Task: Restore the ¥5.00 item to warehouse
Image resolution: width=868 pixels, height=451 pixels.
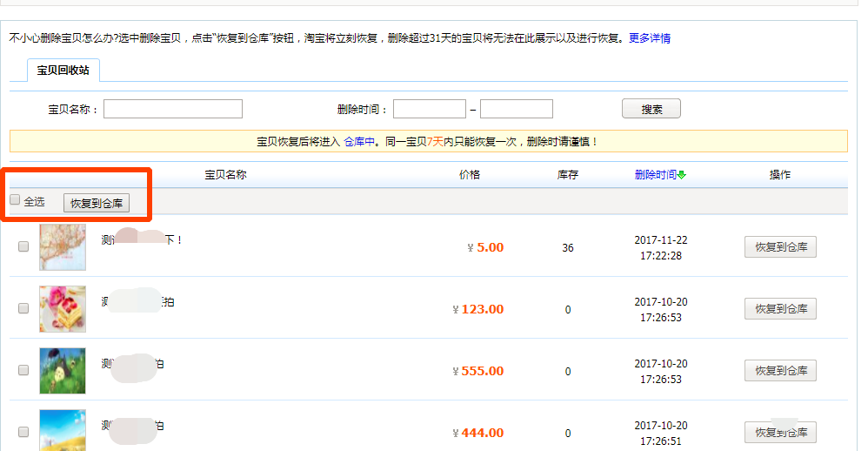Action: (780, 246)
